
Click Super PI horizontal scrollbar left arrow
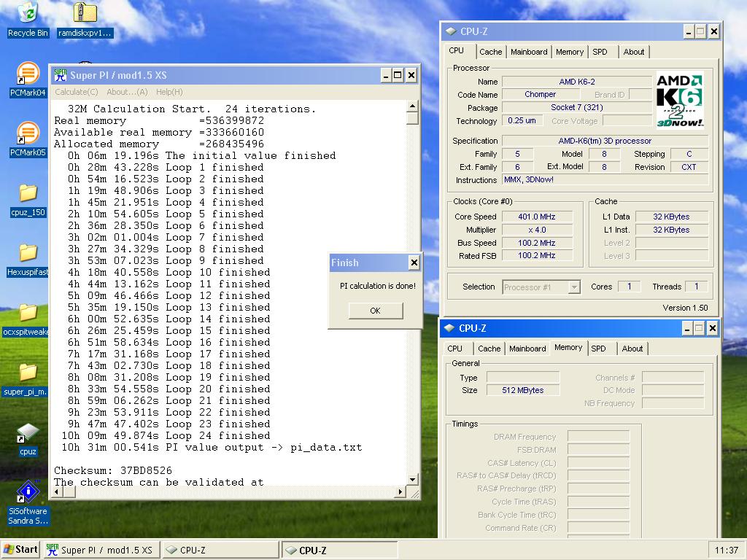(x=58, y=492)
